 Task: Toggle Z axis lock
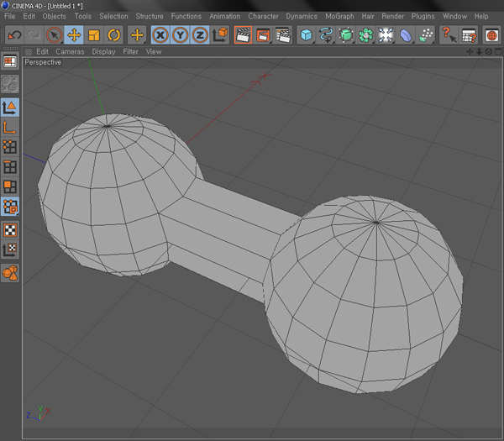pyautogui.click(x=199, y=34)
